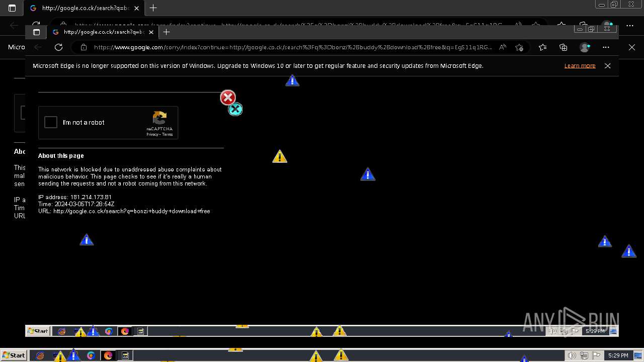This screenshot has height=362, width=644.
Task: Click the "IP address: 181.214.173.81" line
Action: pyautogui.click(x=75, y=197)
